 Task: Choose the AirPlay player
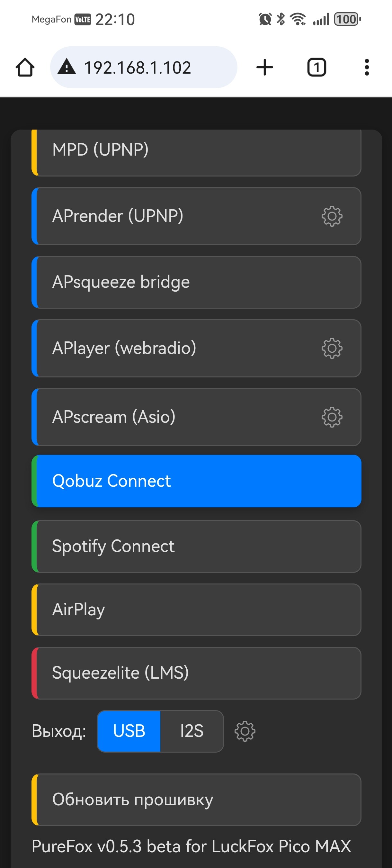point(196,610)
